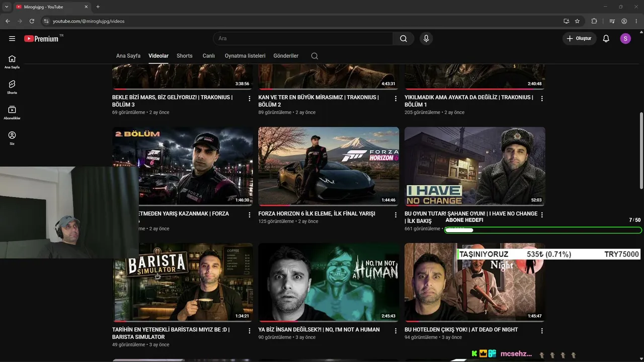The width and height of the screenshot is (644, 362).
Task: Open title 'FORZA HORIZON 6 İLK ELEME, İLK FİNAL YARIŞI'
Action: coord(317,214)
